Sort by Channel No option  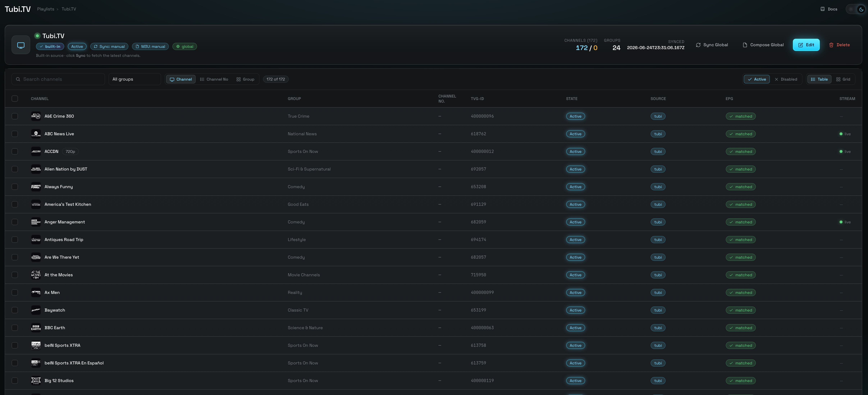tap(214, 79)
